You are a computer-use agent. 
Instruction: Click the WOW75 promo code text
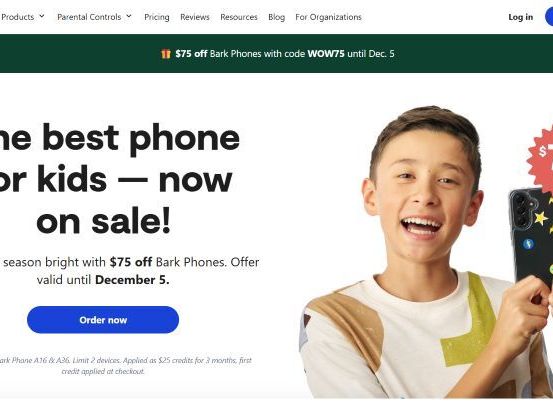pos(326,54)
